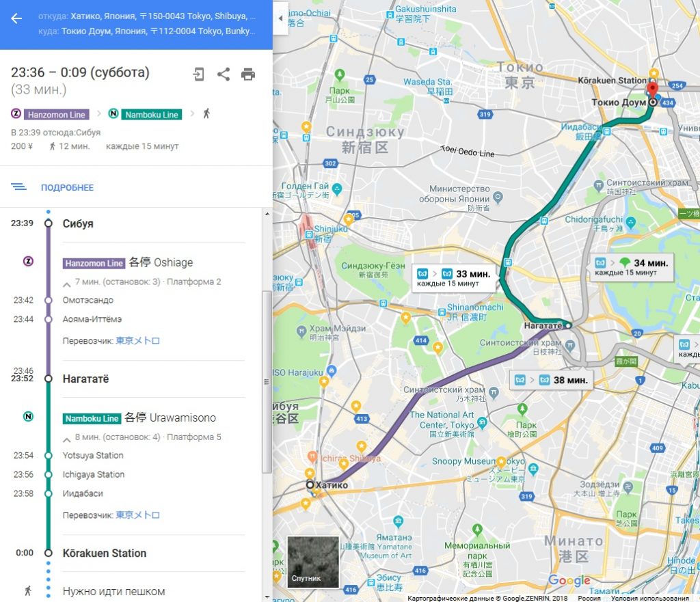700x602 pixels.
Task: Click the Hanzomon Line label toward Oshiage
Action: click(x=93, y=263)
